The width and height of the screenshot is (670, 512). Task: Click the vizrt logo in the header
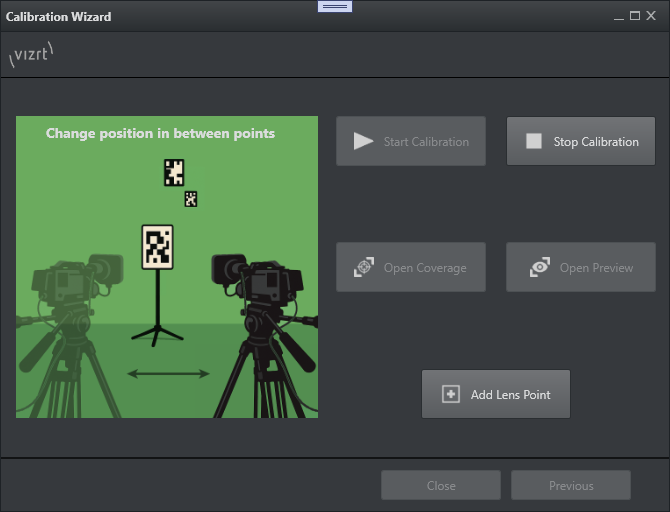30,54
